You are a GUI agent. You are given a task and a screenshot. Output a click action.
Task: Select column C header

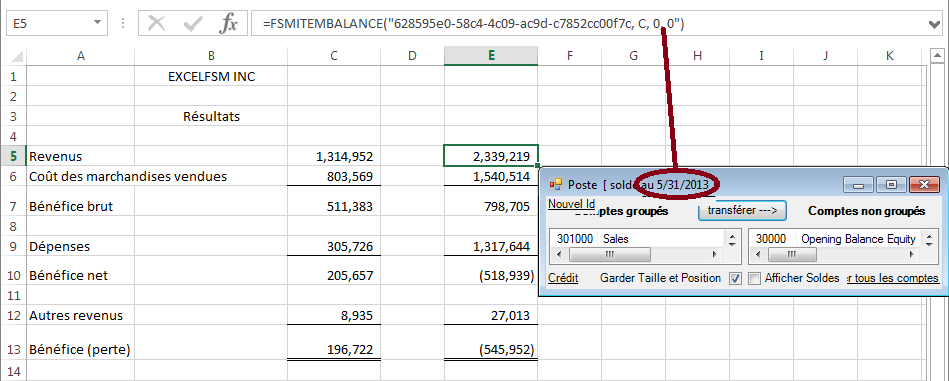[334, 56]
